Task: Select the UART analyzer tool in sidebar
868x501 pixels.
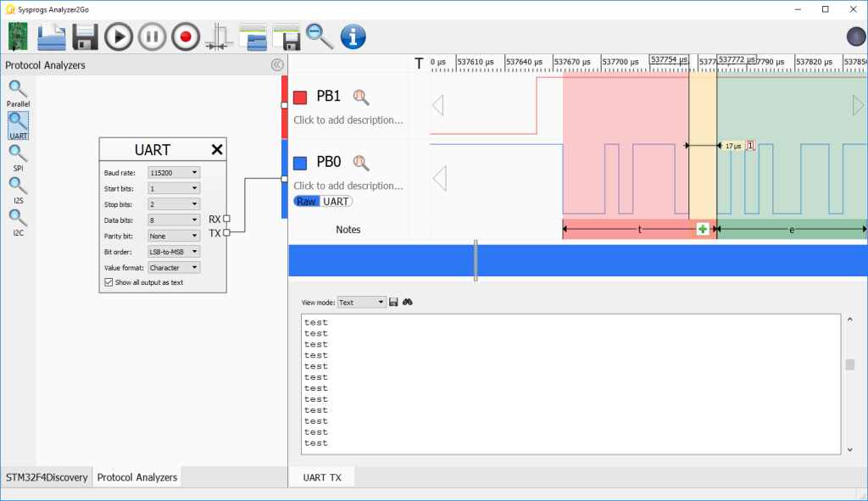Action: click(x=18, y=123)
